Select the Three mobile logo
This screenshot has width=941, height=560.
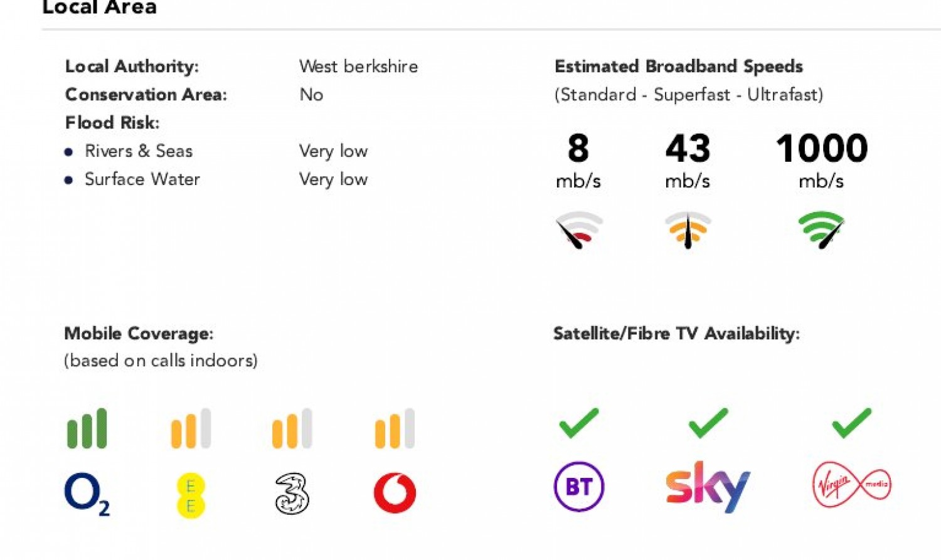point(292,494)
